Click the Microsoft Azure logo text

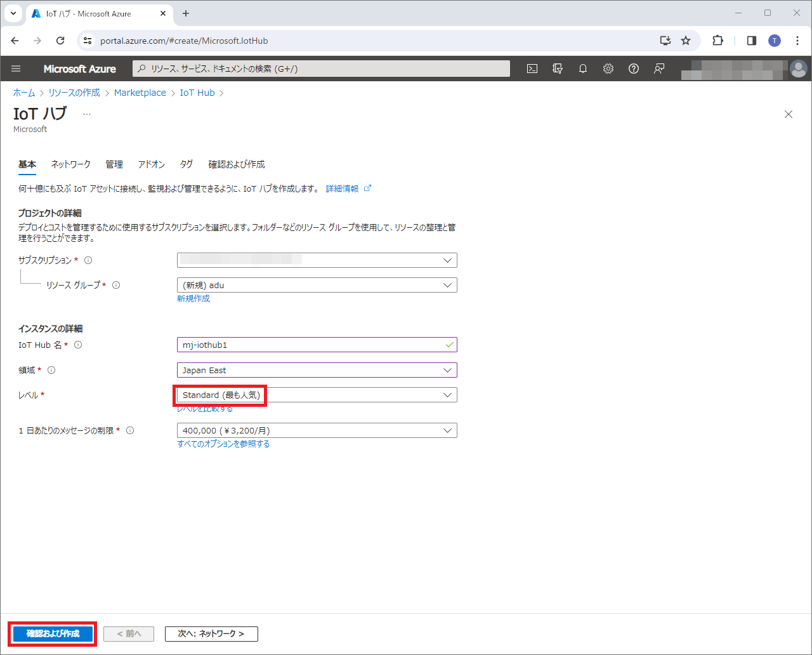pos(80,69)
